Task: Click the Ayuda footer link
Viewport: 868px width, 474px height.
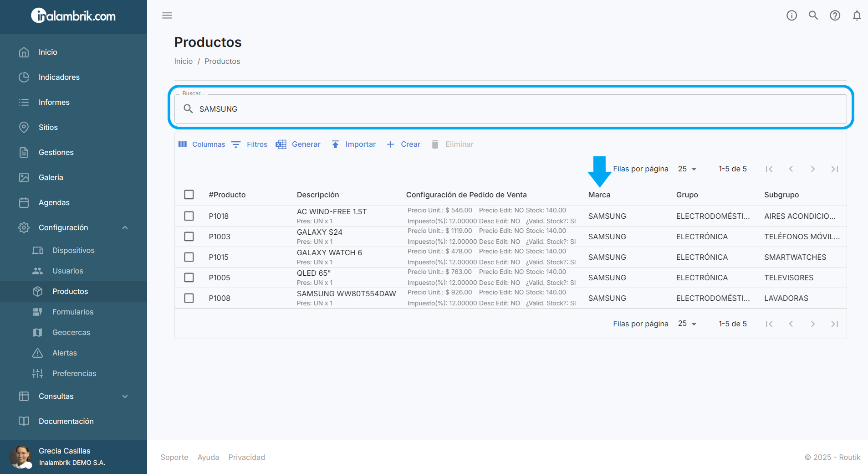Action: [208, 457]
